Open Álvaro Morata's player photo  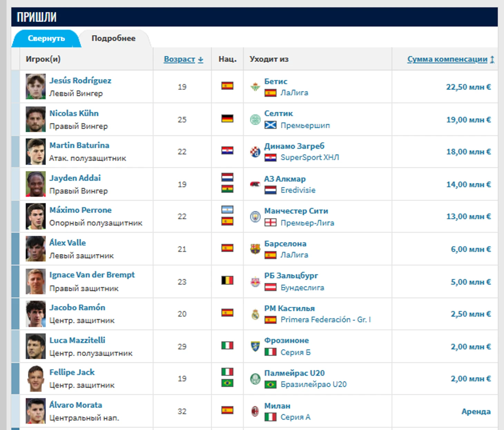coord(36,411)
